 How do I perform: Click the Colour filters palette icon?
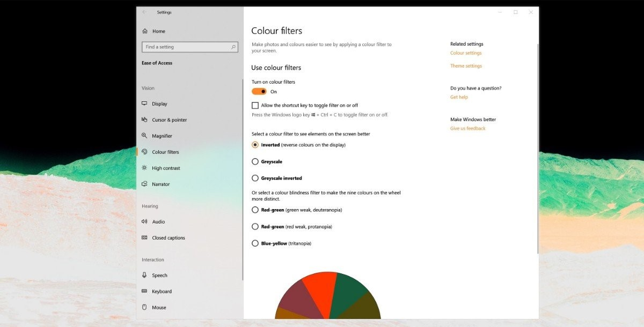coord(145,152)
